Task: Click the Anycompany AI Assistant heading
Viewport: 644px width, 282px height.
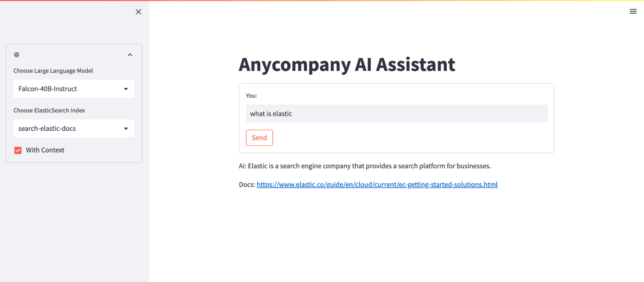Action: coord(347,64)
